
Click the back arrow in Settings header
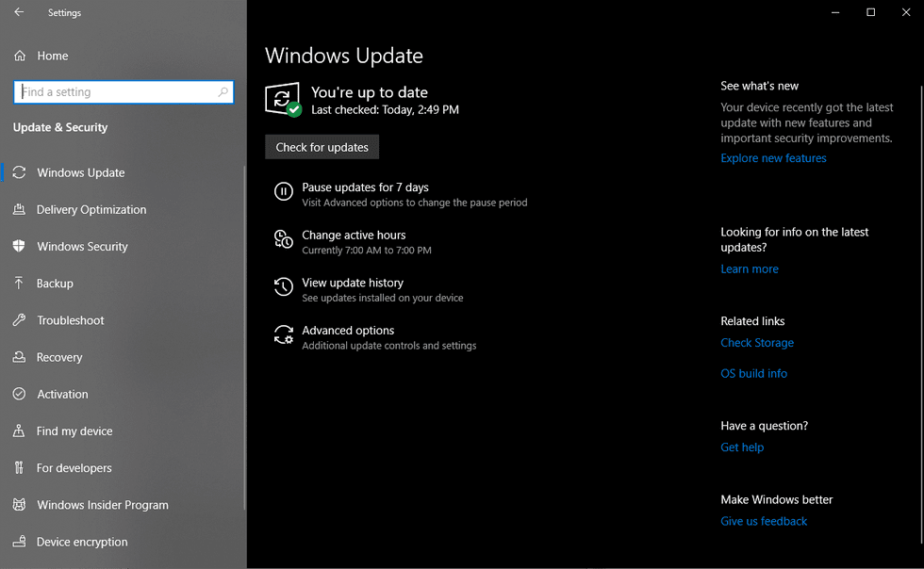pyautogui.click(x=19, y=13)
